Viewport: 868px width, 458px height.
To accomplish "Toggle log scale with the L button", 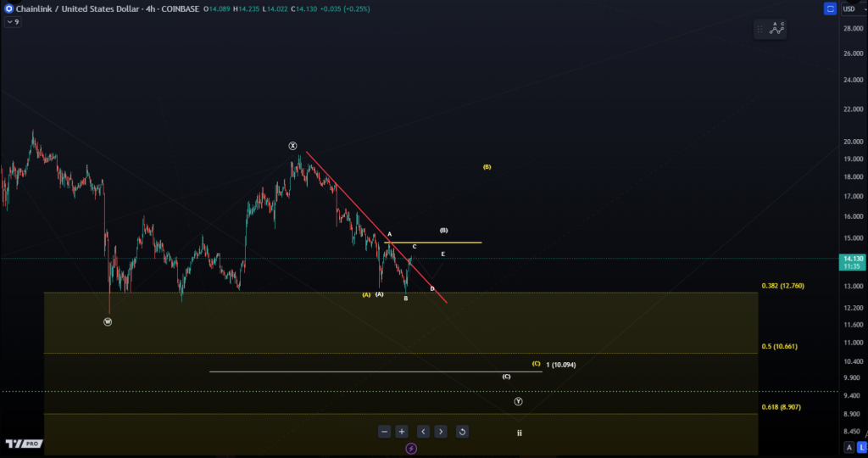I will tap(862, 447).
